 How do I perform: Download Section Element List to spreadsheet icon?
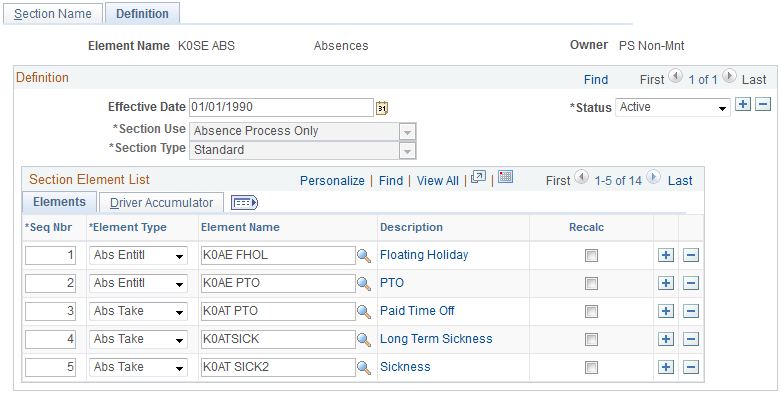point(505,177)
